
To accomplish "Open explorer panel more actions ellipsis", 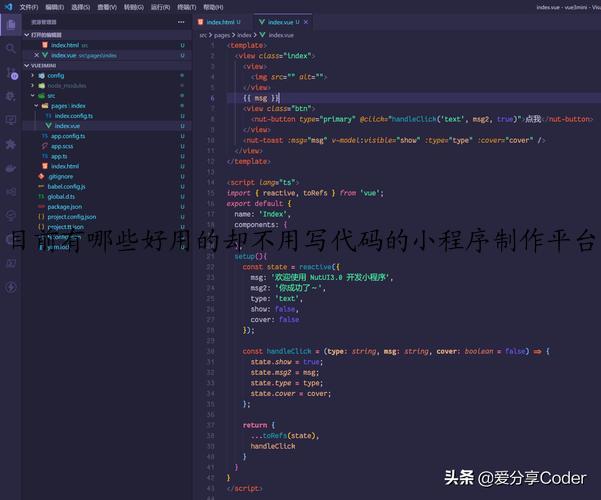I will [181, 22].
